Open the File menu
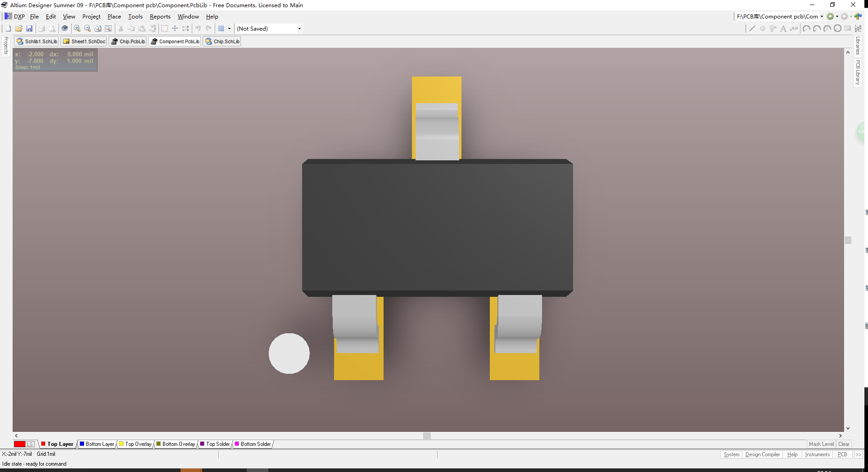This screenshot has width=868, height=472. pyautogui.click(x=34, y=17)
